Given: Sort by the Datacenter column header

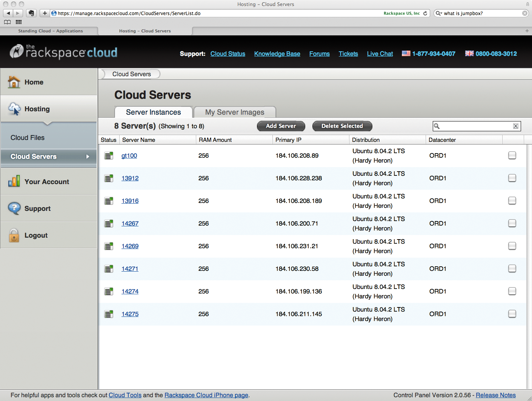Looking at the screenshot, I should coord(464,140).
